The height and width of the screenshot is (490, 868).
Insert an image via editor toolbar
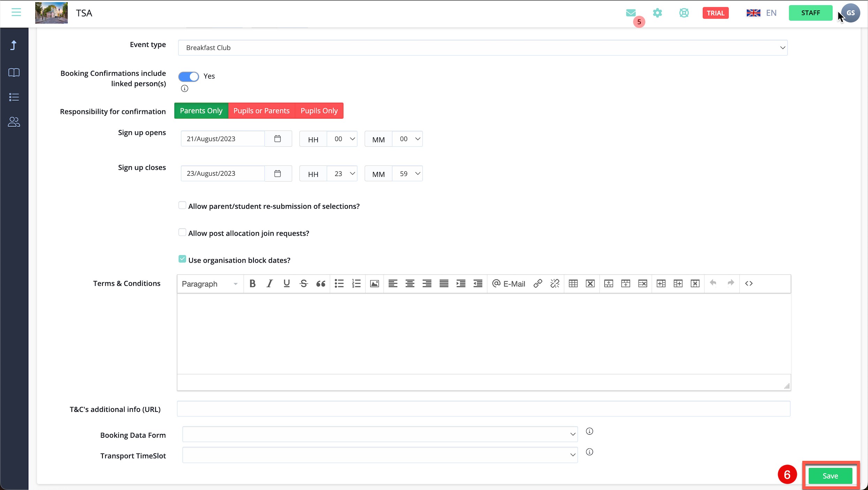coord(374,284)
